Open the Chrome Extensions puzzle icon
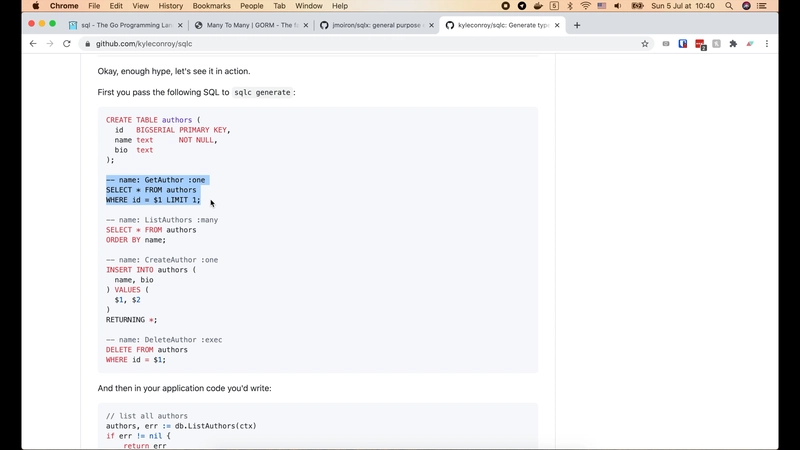Image resolution: width=800 pixels, height=450 pixels. pos(733,44)
